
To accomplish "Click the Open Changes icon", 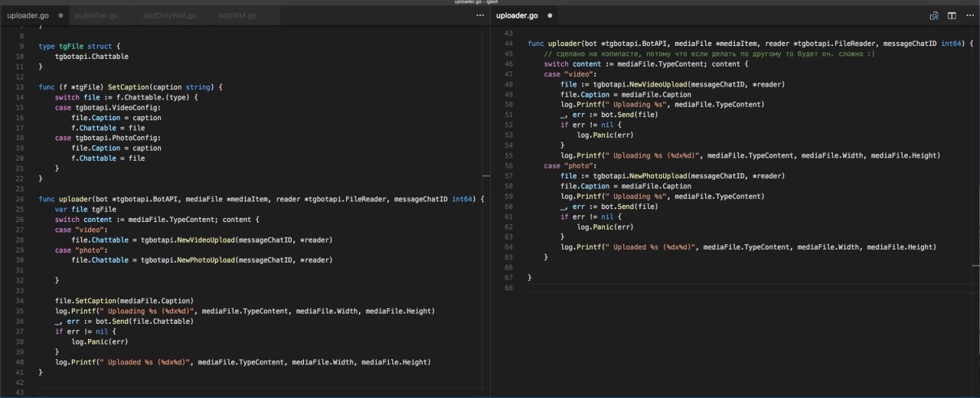I will tap(934, 15).
